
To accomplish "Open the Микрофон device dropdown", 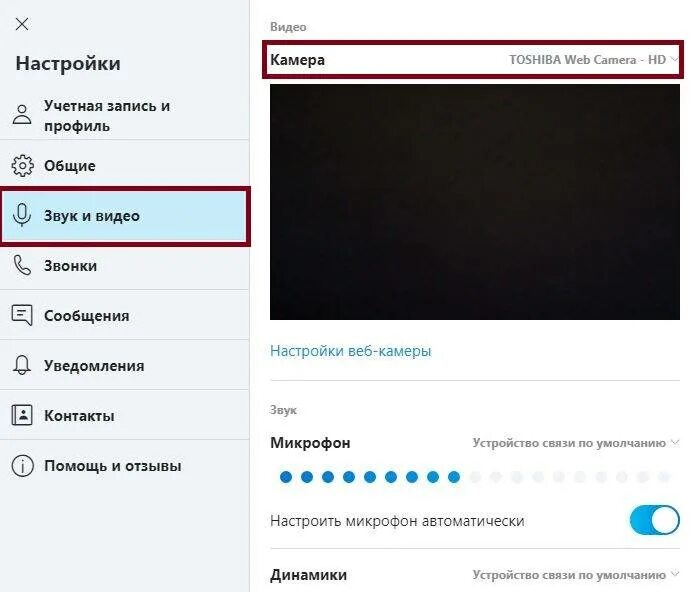I will pyautogui.click(x=576, y=443).
